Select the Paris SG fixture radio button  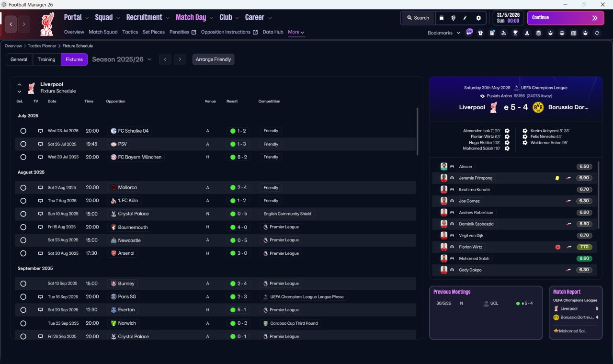tap(23, 296)
